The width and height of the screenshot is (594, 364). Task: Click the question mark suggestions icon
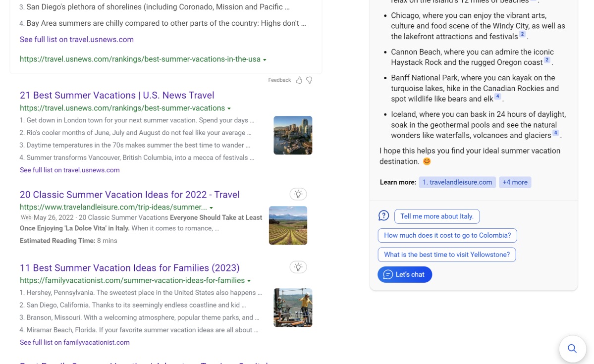(383, 216)
